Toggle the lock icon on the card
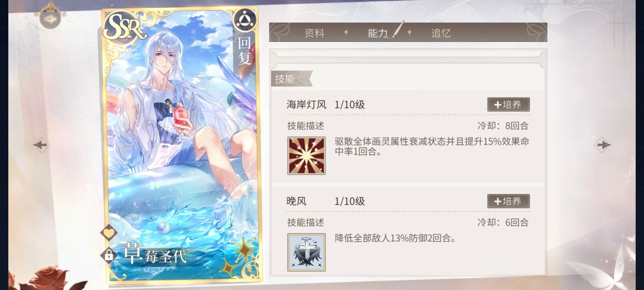Viewport: 644px width, 290px height. tap(109, 255)
